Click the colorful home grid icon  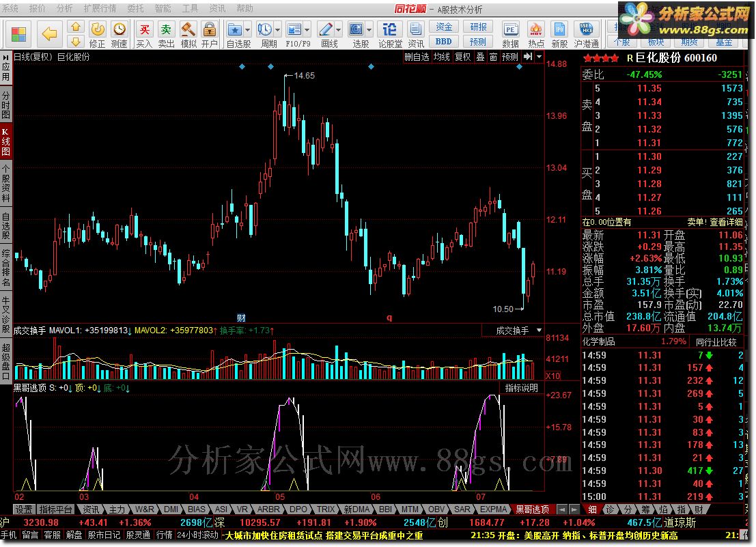(x=19, y=33)
